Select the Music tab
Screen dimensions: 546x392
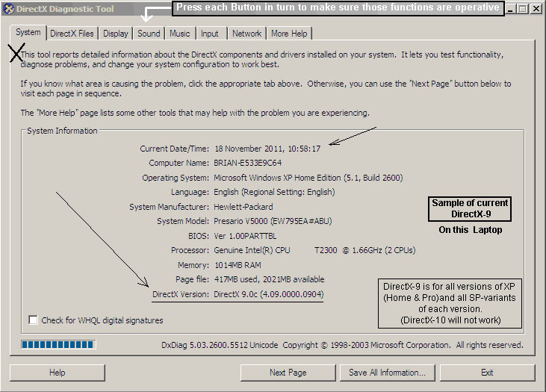pyautogui.click(x=180, y=34)
